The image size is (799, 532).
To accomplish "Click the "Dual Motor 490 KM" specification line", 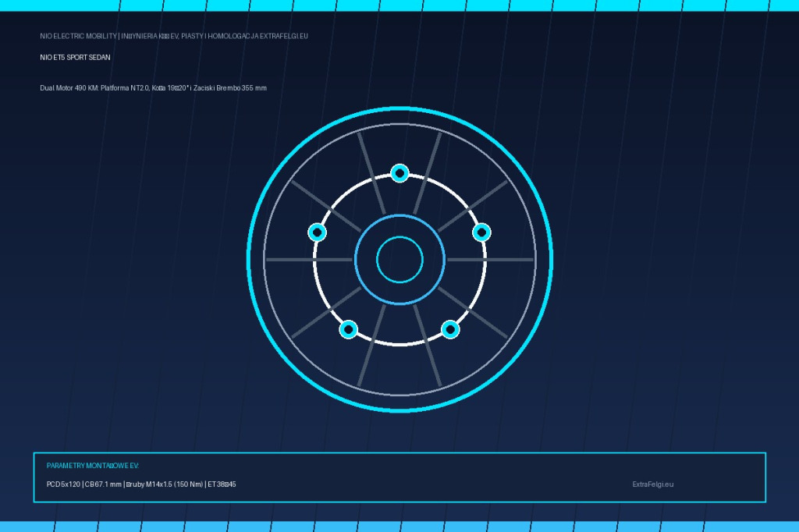I will (x=154, y=88).
